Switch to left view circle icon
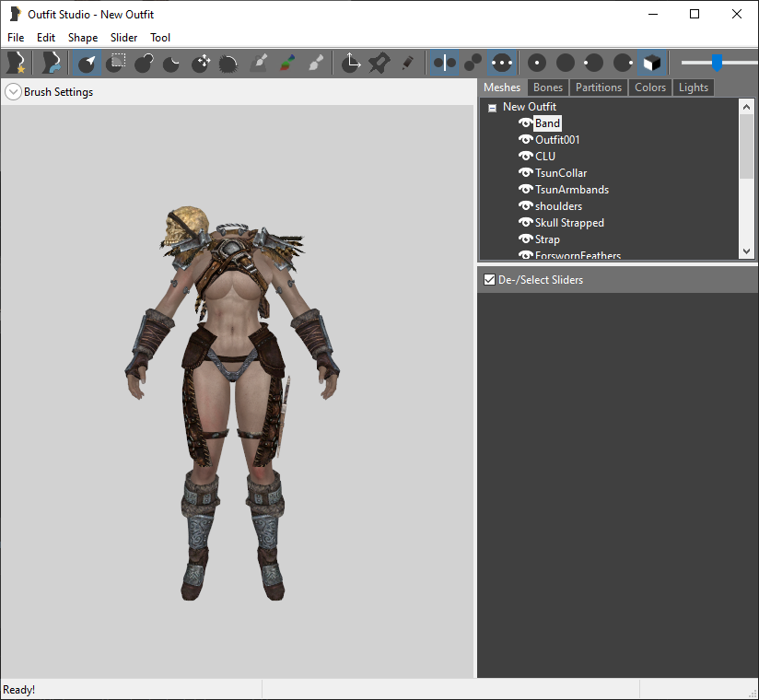This screenshot has height=700, width=759. (593, 63)
